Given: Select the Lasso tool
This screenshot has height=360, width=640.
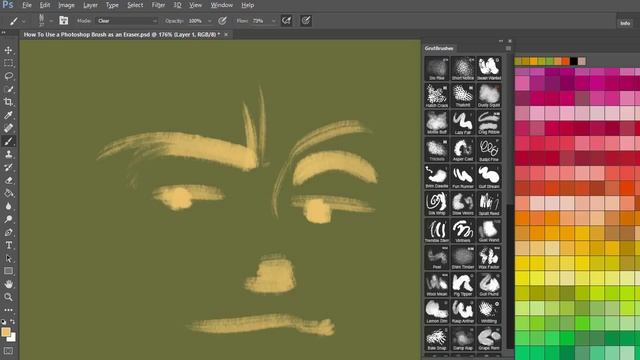Looking at the screenshot, I should [8, 76].
